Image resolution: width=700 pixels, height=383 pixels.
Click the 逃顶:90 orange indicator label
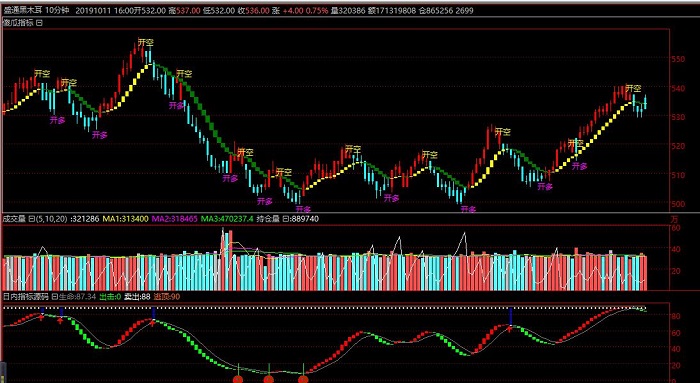167,296
